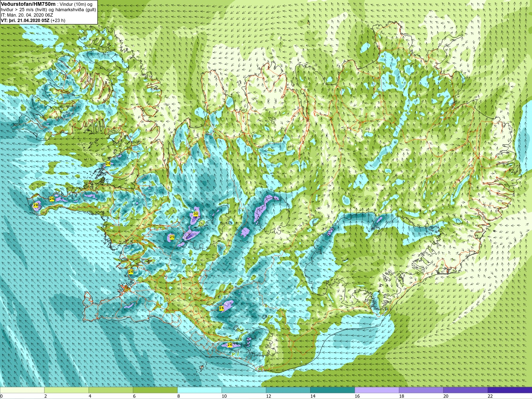Click the scale number 2 on the colorbar
This screenshot has height=399, width=532.
[45, 396]
